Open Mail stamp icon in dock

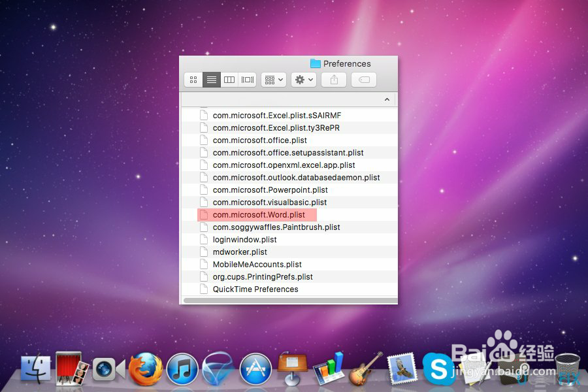[402, 368]
